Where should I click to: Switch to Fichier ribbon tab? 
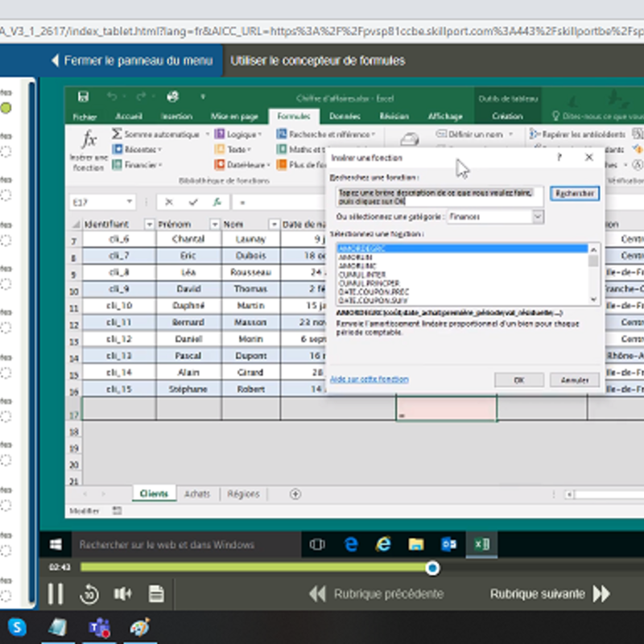85,117
